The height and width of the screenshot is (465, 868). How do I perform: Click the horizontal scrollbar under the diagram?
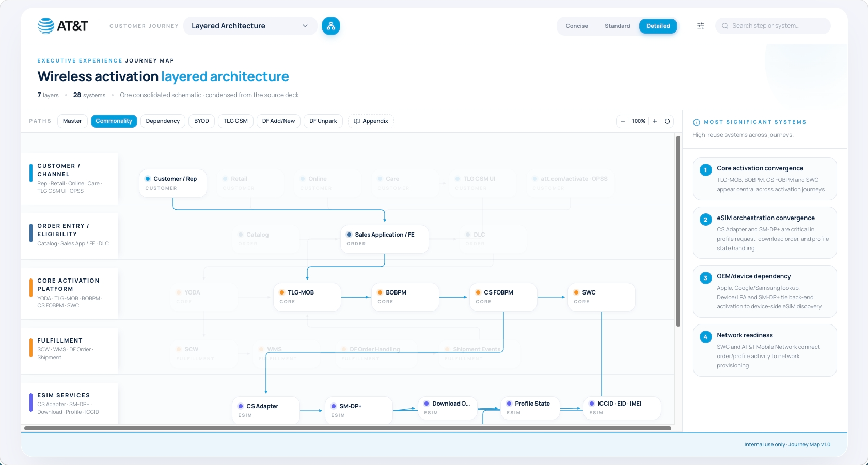tap(348, 428)
